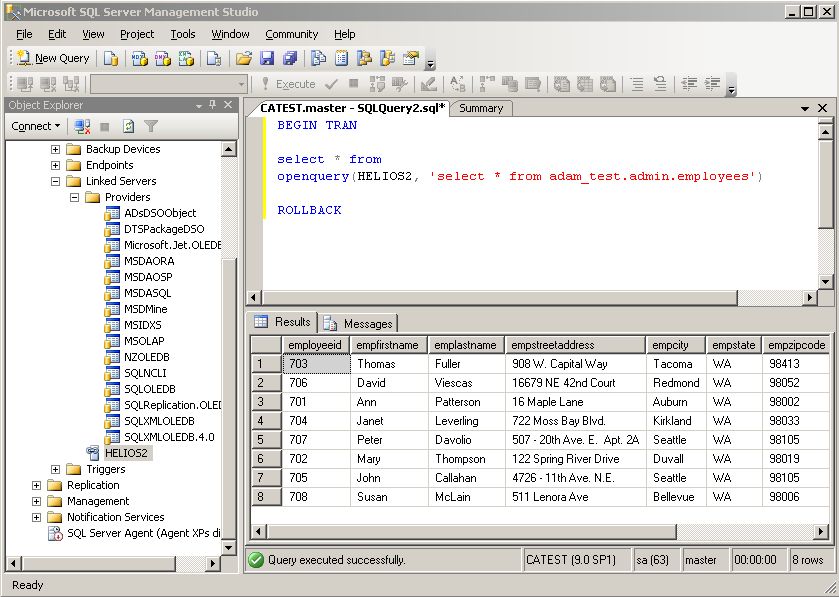Click the cell containing 'Viescas'
This screenshot has height=597, width=839.
pyautogui.click(x=466, y=383)
